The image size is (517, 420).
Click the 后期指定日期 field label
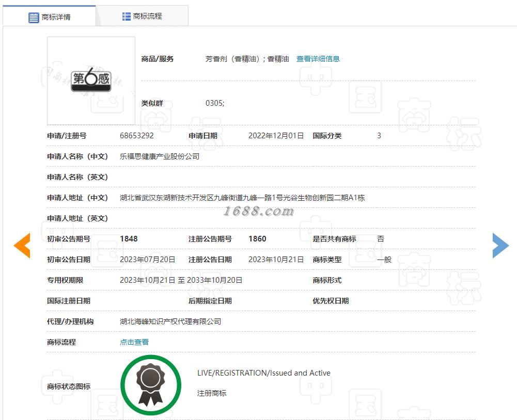[210, 301]
